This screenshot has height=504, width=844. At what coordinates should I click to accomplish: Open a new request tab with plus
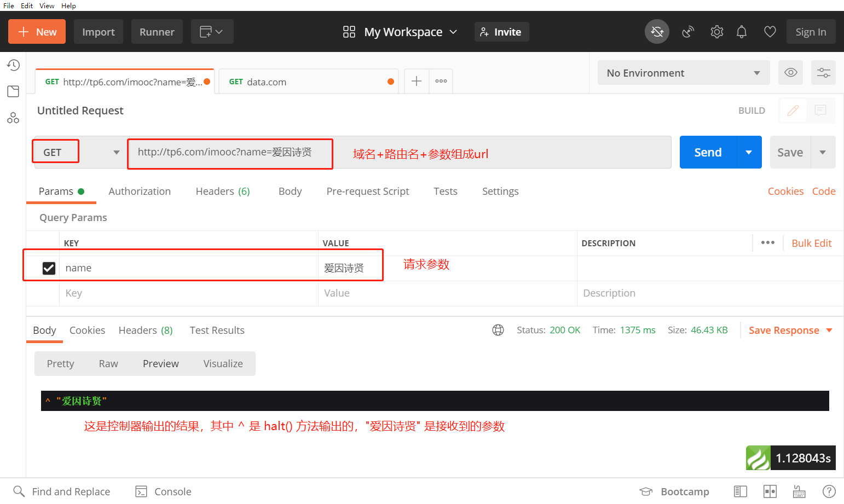[x=417, y=81]
